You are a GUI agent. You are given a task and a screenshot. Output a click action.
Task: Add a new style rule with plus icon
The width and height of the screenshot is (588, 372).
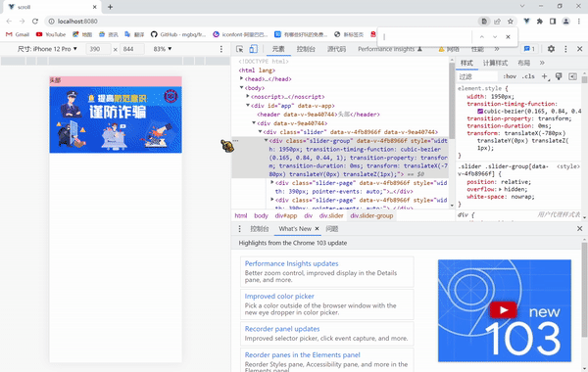(x=545, y=76)
